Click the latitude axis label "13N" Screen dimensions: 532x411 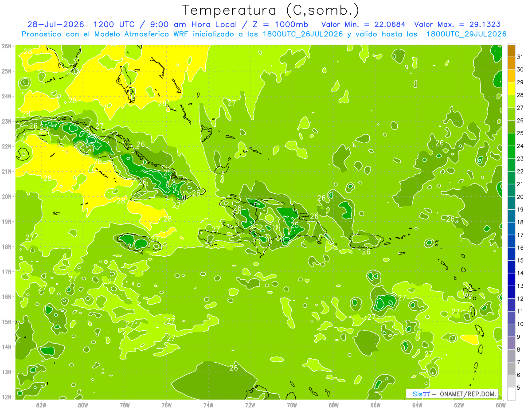pyautogui.click(x=6, y=372)
